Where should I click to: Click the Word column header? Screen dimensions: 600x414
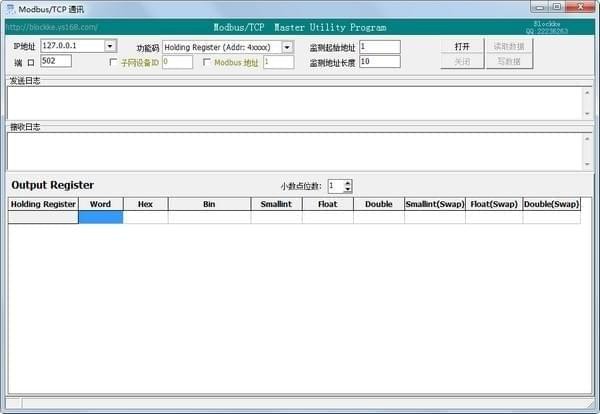[x=100, y=204]
